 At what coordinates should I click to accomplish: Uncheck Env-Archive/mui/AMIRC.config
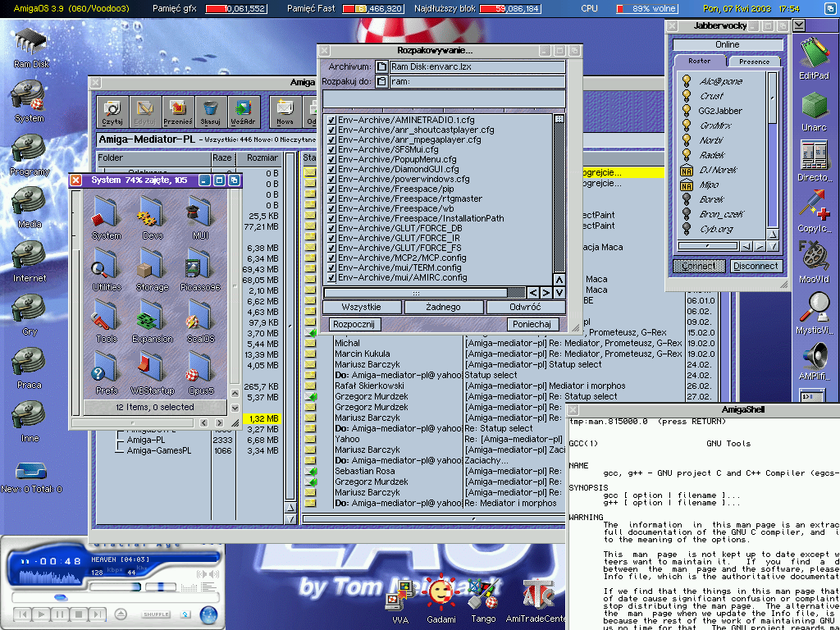331,277
